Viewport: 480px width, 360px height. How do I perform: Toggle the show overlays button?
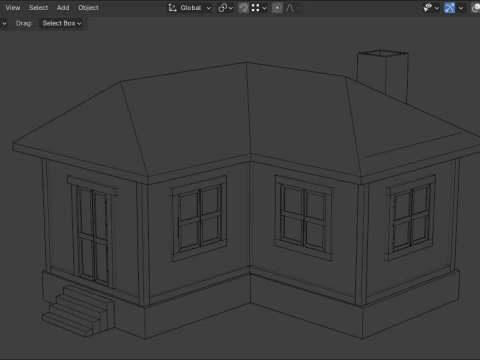[476, 8]
